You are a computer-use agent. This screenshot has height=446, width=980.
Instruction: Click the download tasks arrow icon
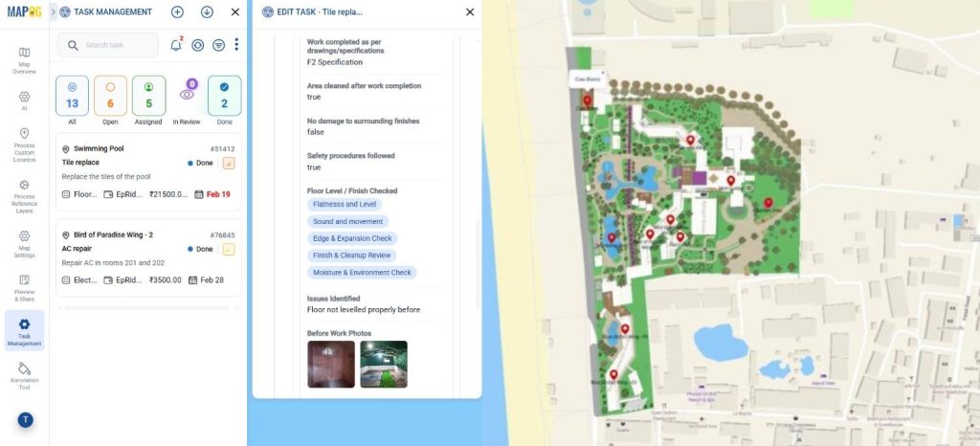[x=207, y=12]
